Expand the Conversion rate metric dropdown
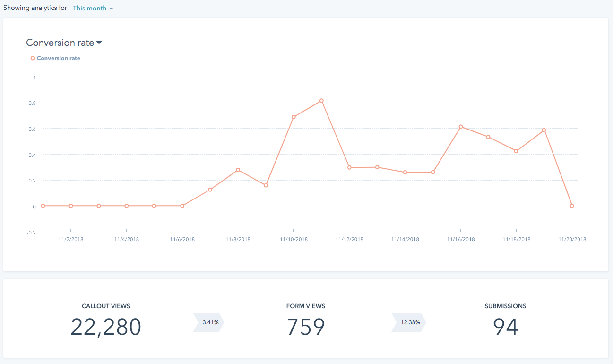This screenshot has width=613, height=364. pos(64,43)
